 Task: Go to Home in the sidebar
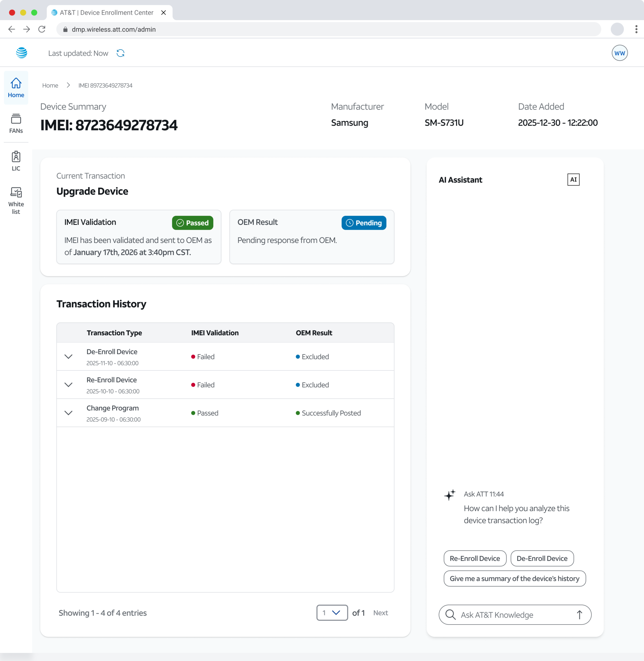[16, 88]
